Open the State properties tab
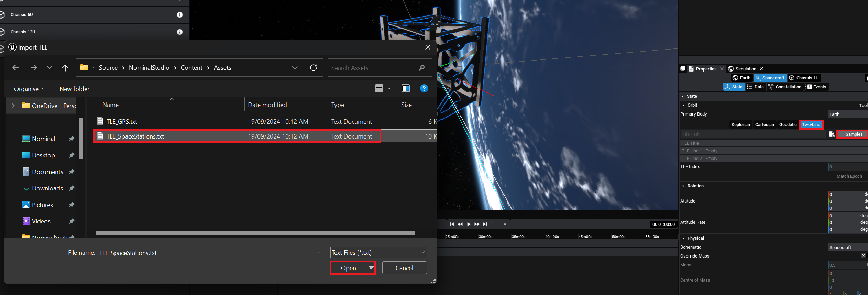The width and height of the screenshot is (868, 295). [x=734, y=87]
